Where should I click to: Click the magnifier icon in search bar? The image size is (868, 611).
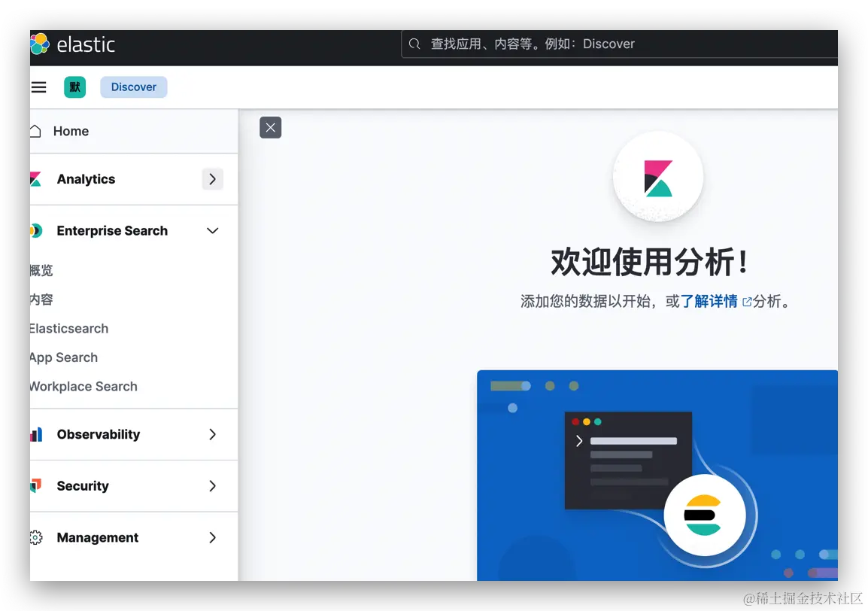(414, 44)
